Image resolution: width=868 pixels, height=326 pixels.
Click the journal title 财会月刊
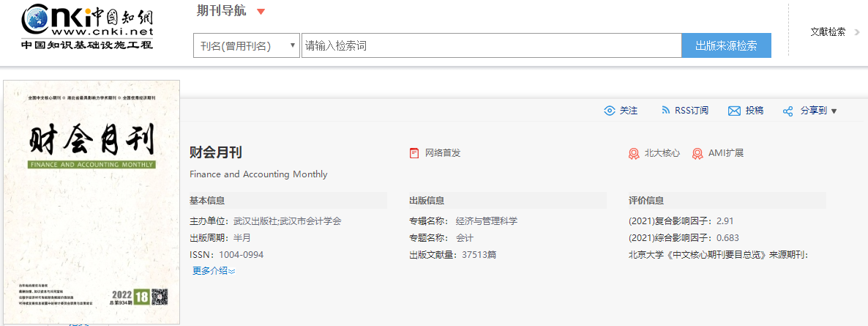[x=216, y=152]
